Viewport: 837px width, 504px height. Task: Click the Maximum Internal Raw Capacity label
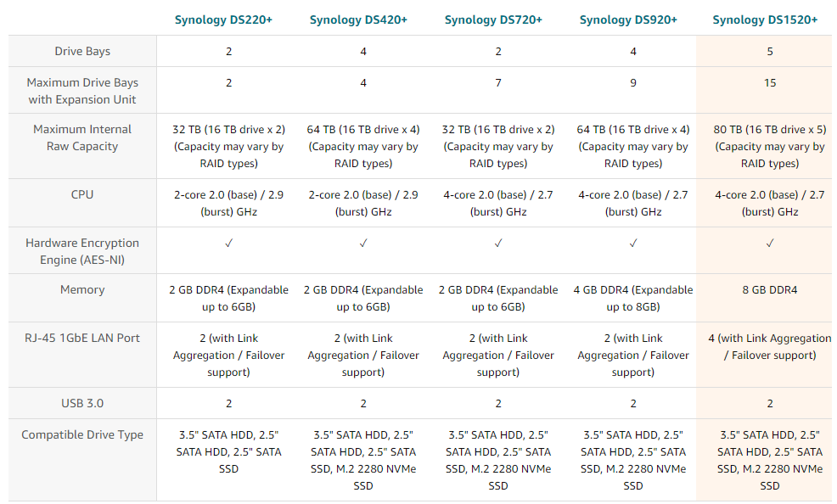(x=82, y=137)
